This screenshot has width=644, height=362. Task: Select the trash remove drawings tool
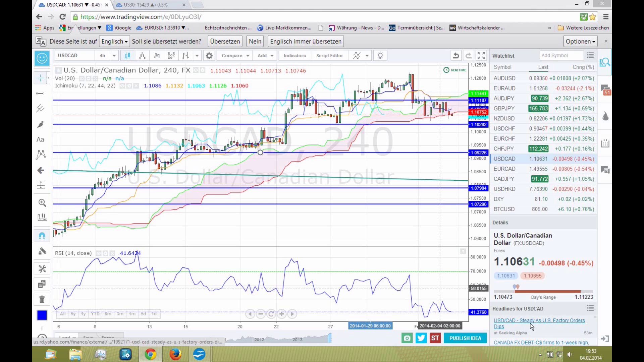[42, 299]
